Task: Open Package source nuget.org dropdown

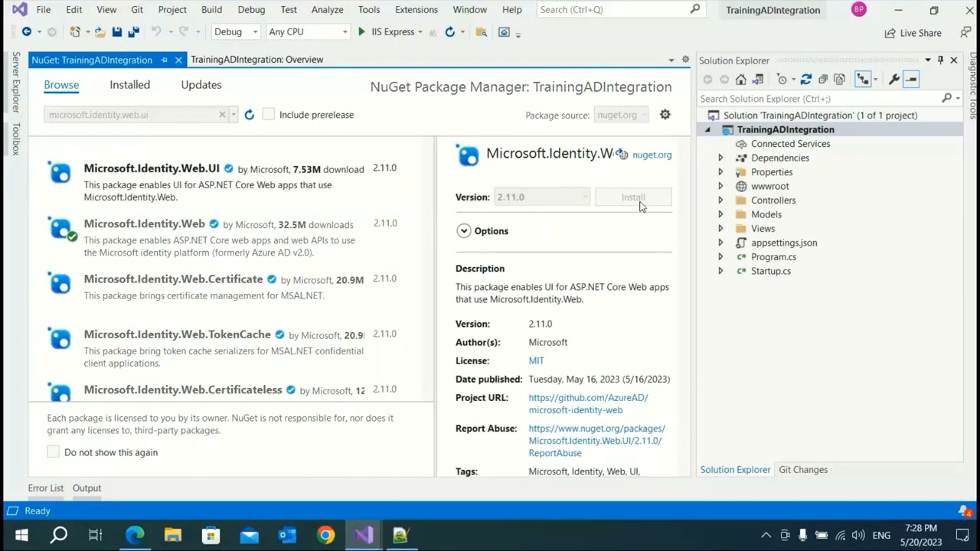Action: (x=621, y=115)
